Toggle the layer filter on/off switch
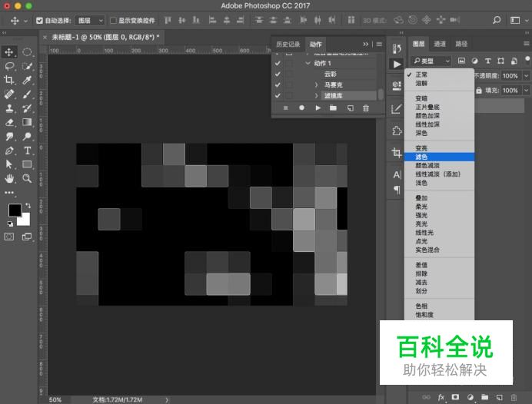 coord(527,61)
